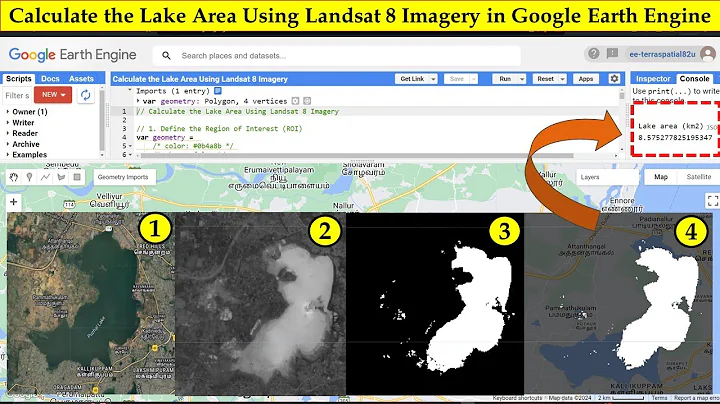Image resolution: width=720 pixels, height=404 pixels.
Task: Click the ee-terraspatial82u project name
Action: pyautogui.click(x=662, y=54)
